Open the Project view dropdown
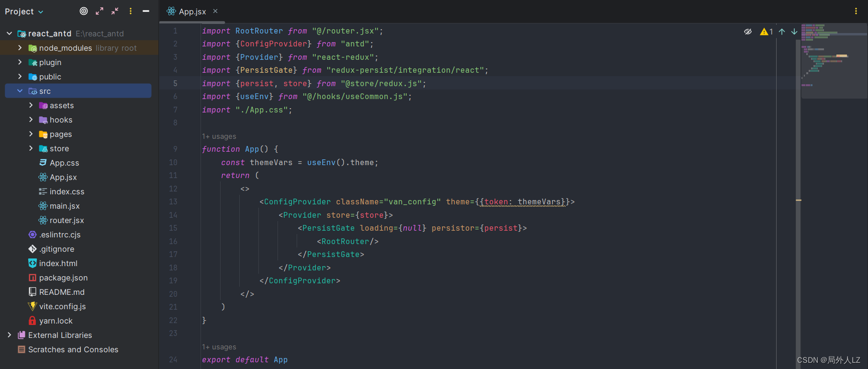Viewport: 868px width, 369px height. 24,11
